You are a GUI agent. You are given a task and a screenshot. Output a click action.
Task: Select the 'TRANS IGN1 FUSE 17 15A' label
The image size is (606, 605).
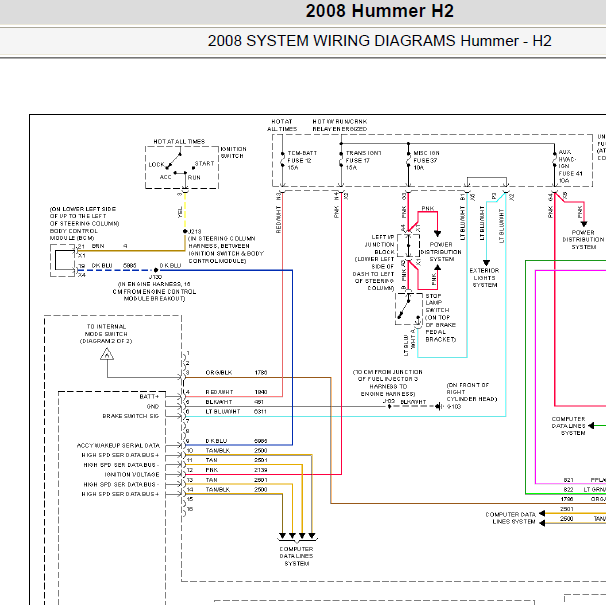tap(363, 160)
